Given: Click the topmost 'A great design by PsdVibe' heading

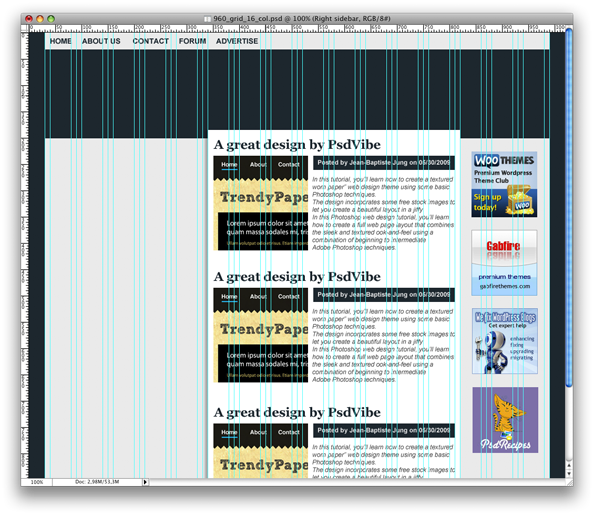Looking at the screenshot, I should point(297,145).
